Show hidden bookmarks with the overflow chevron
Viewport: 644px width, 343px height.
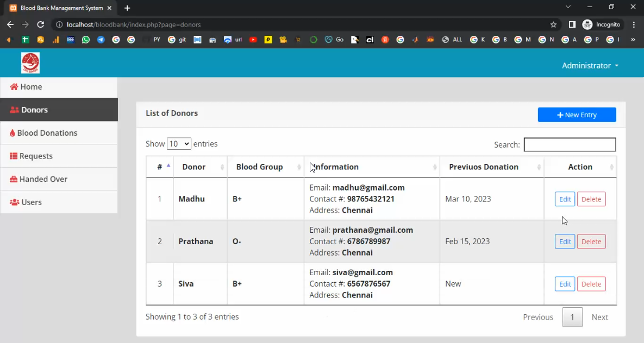pyautogui.click(x=633, y=40)
